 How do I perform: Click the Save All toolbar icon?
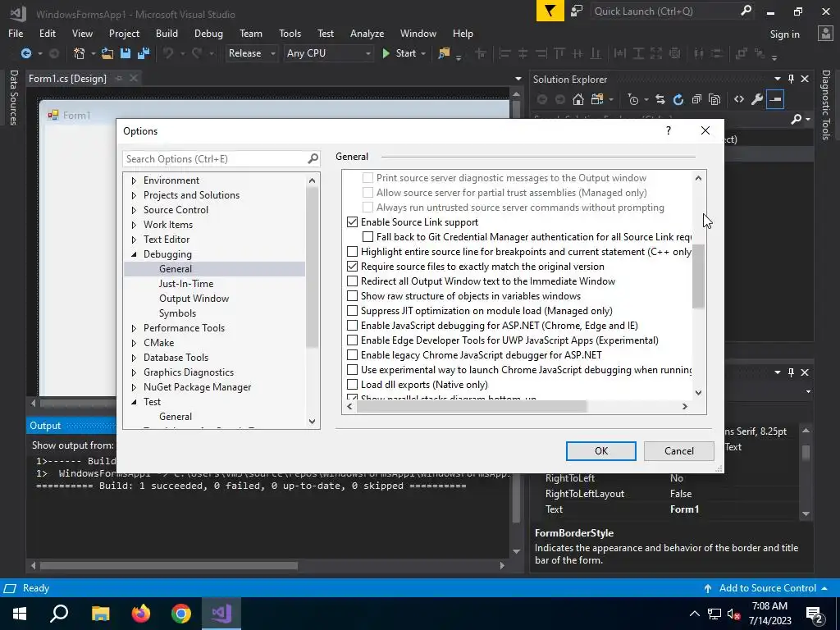click(143, 53)
